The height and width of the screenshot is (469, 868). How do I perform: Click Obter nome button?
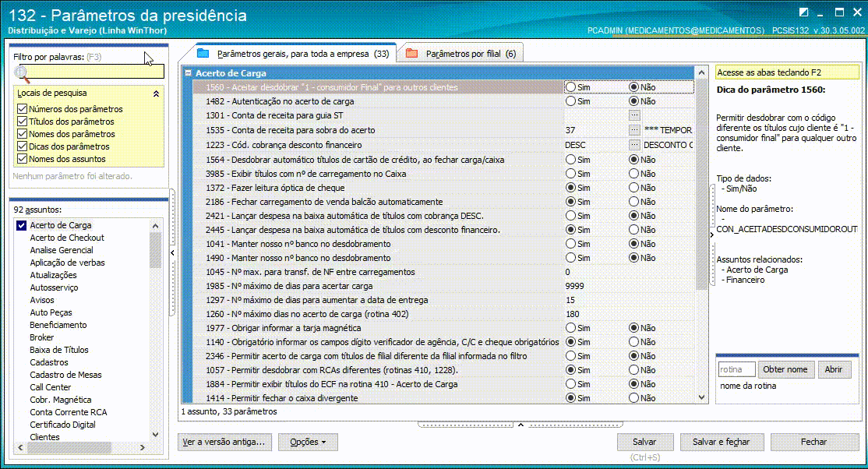[785, 369]
